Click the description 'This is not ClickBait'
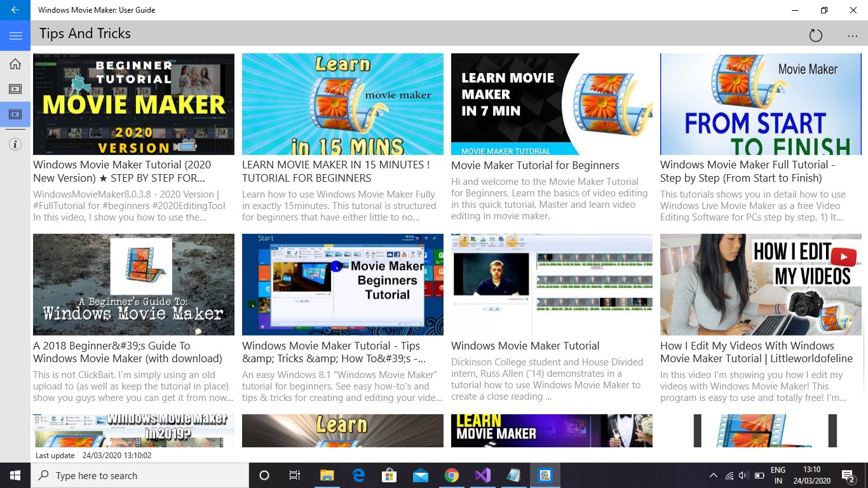 (x=133, y=386)
